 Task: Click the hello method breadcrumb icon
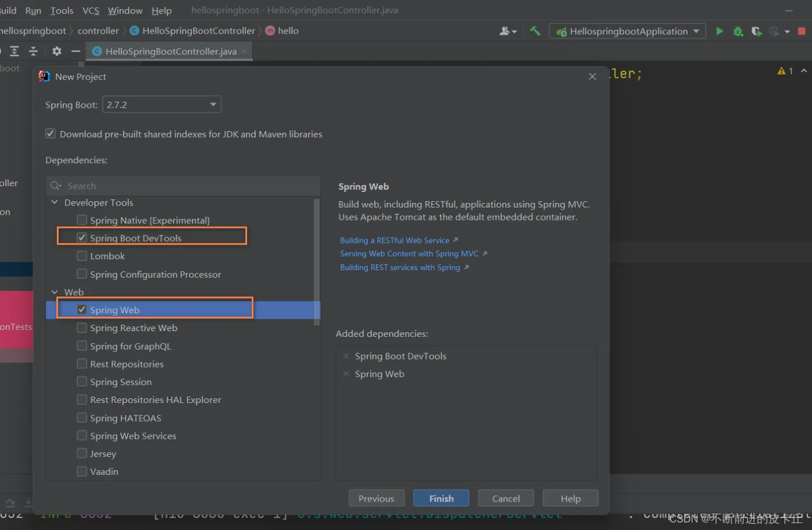[x=270, y=31]
